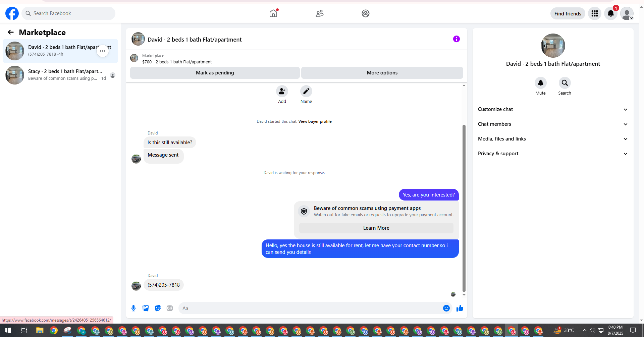This screenshot has height=337, width=644.
Task: Open the notifications bell
Action: (x=611, y=13)
